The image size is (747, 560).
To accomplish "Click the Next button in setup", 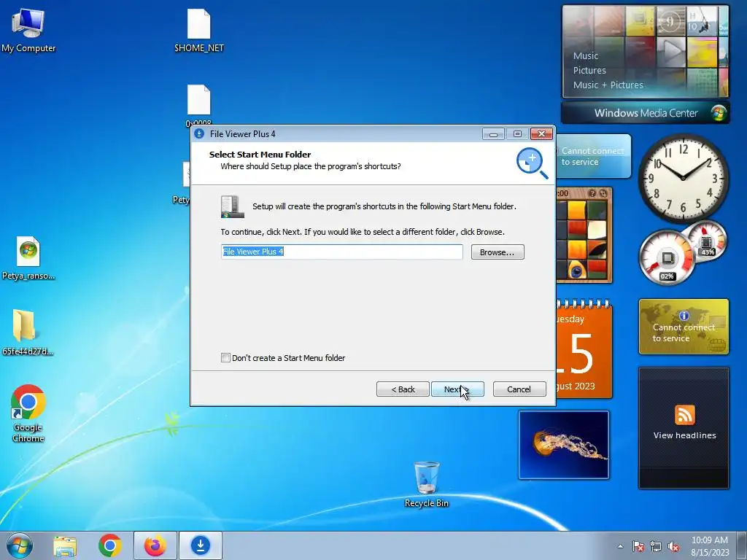I will click(x=457, y=389).
